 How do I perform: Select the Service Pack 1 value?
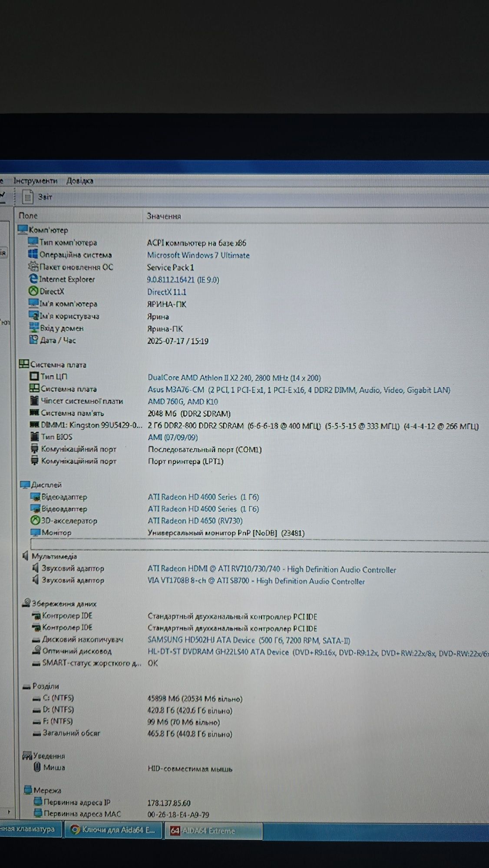coord(170,267)
